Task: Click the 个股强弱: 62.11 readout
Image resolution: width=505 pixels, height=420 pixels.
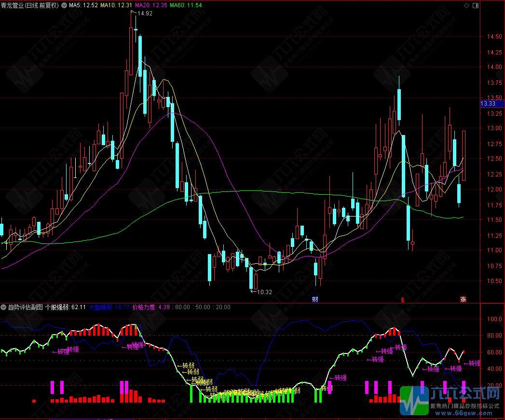Action: 66,307
